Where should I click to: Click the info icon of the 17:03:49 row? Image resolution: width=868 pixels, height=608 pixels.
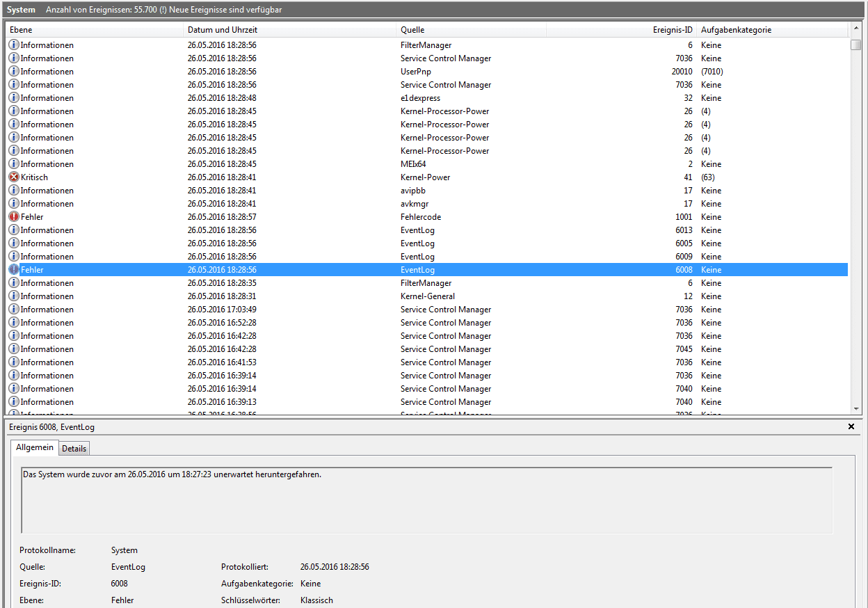14,310
